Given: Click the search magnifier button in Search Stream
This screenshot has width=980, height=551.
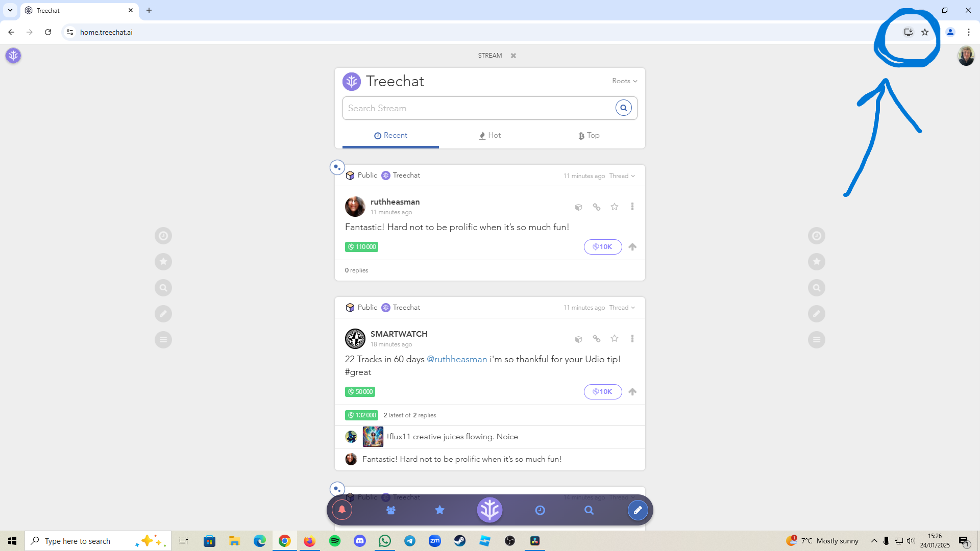Looking at the screenshot, I should (x=623, y=108).
